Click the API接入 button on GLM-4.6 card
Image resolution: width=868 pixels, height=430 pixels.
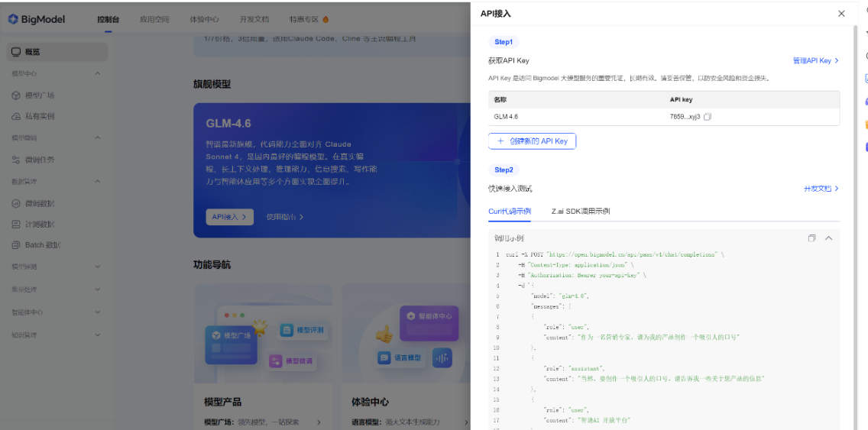point(229,217)
